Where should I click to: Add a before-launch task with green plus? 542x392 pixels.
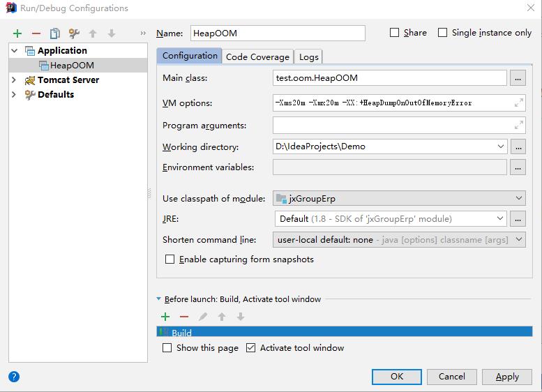tap(165, 317)
